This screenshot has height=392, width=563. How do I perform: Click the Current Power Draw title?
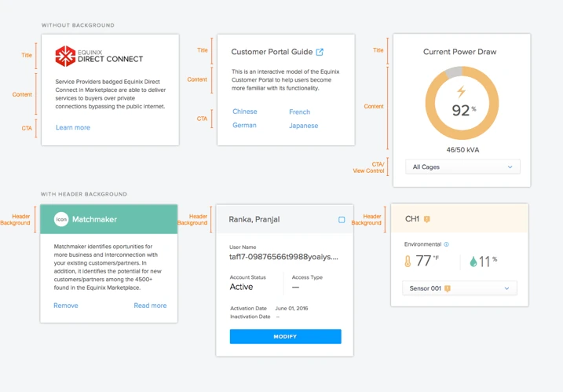pos(459,52)
